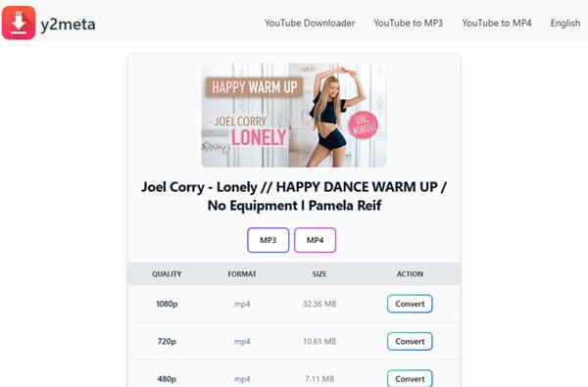Convert the 1080p mp4 version
Screen dimensions: 588x387
pos(410,304)
